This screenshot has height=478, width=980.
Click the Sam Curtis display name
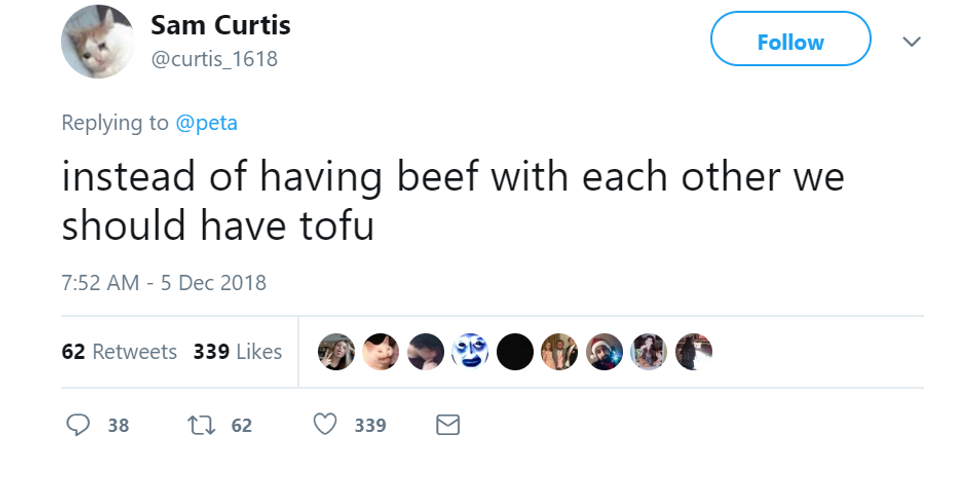[x=220, y=25]
